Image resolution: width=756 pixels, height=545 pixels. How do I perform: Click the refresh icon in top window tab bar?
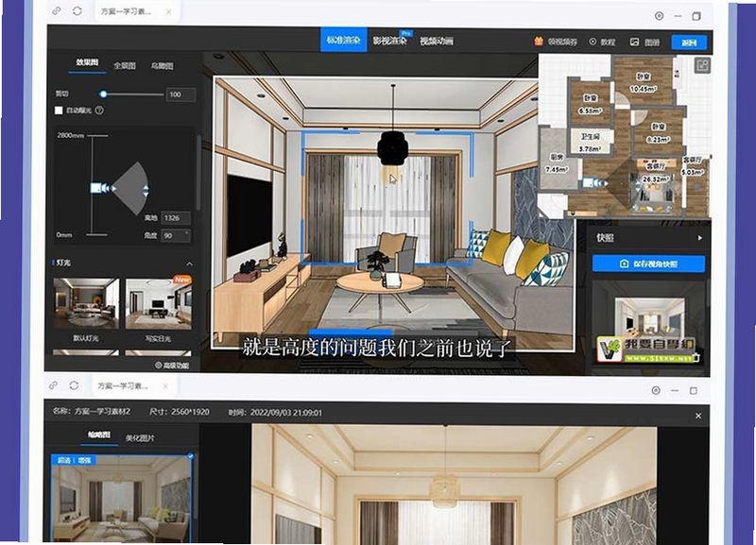pos(77,10)
